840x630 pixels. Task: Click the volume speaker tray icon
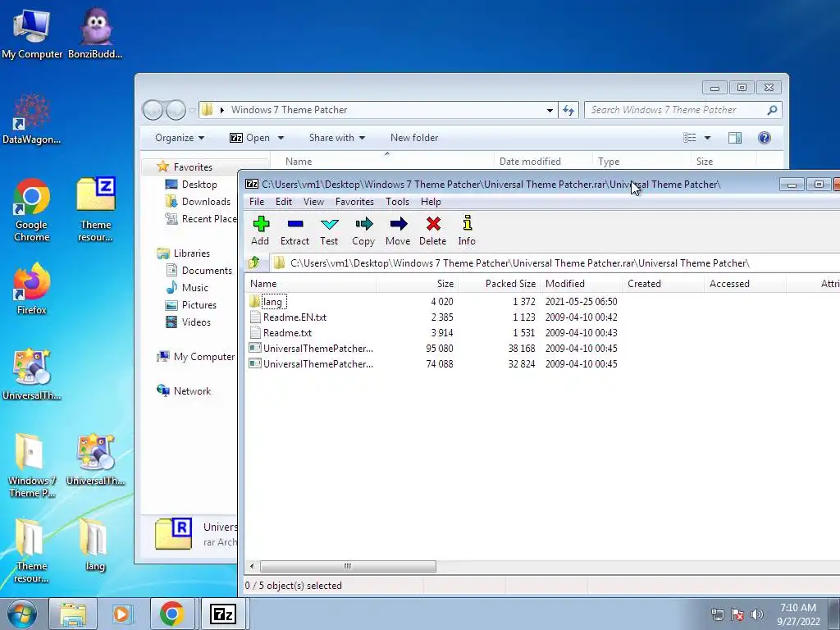click(x=756, y=614)
